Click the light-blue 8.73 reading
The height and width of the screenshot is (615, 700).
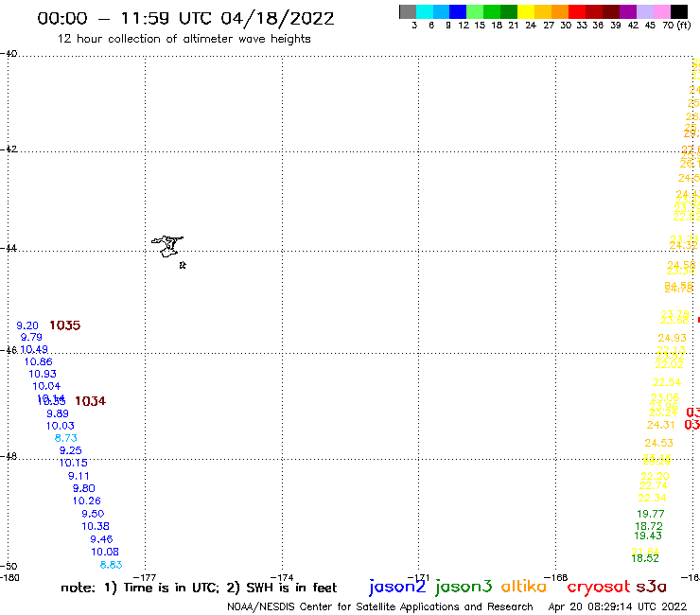65,438
